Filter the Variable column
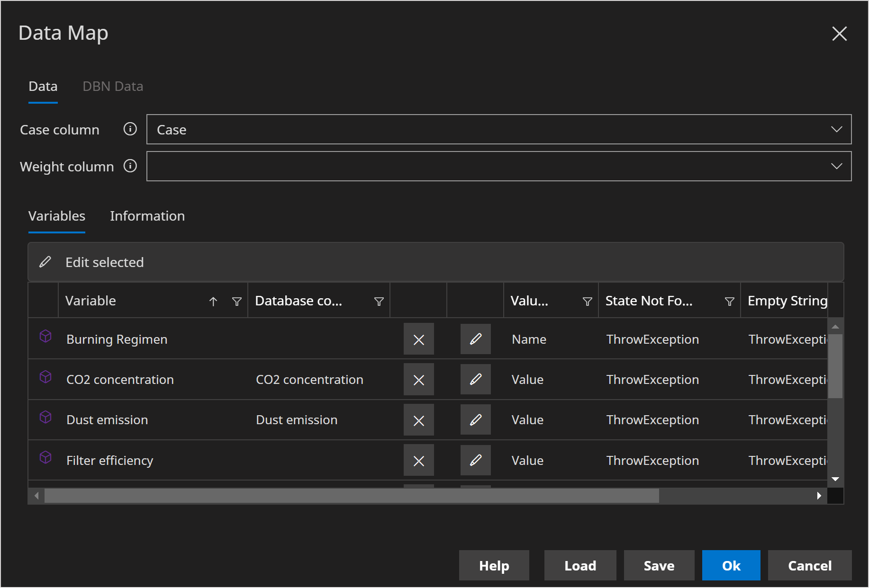Image resolution: width=869 pixels, height=588 pixels. click(237, 301)
